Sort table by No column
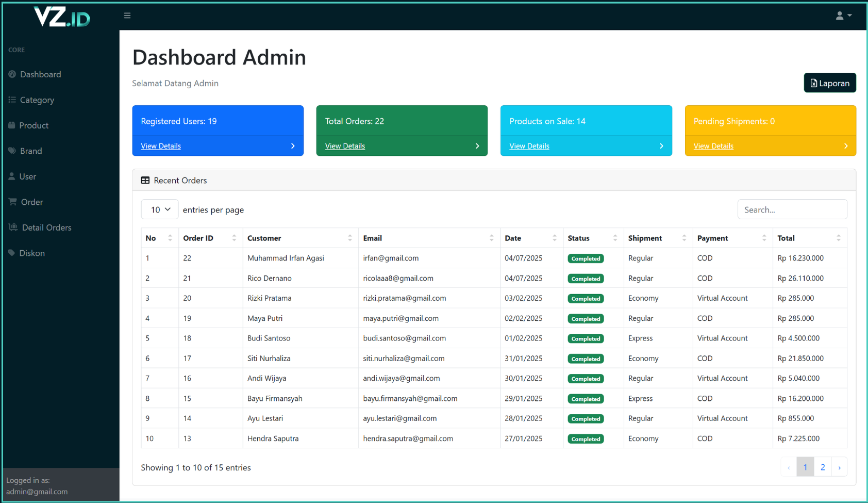The height and width of the screenshot is (503, 868). click(x=160, y=238)
